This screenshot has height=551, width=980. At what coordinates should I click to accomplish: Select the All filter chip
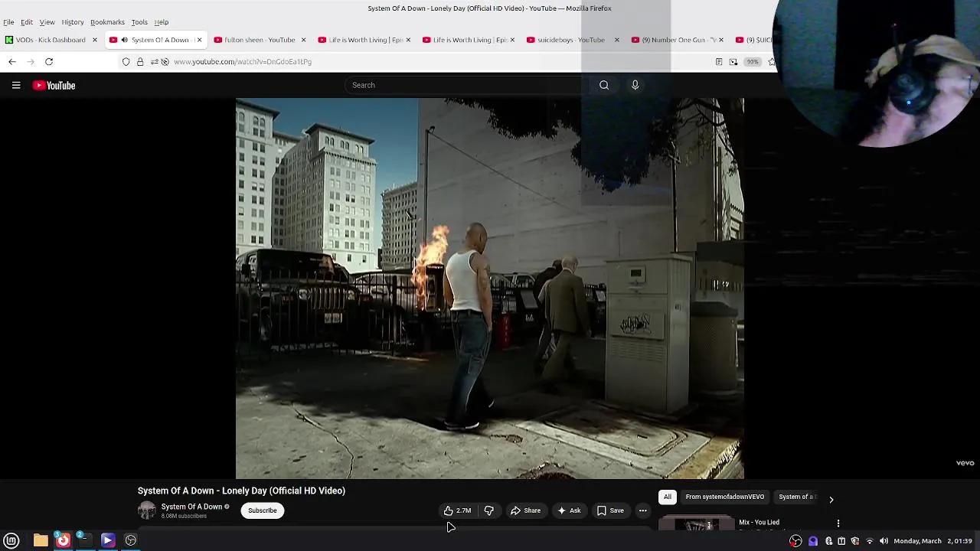668,497
